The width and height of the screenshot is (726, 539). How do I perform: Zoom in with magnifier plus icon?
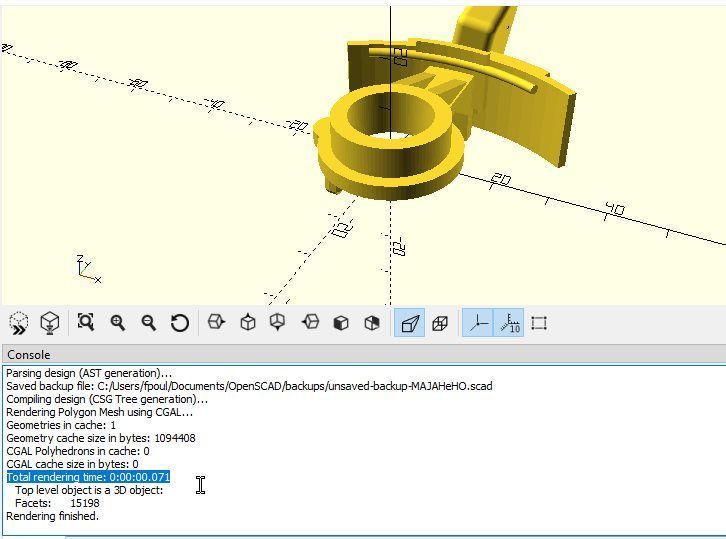[118, 323]
